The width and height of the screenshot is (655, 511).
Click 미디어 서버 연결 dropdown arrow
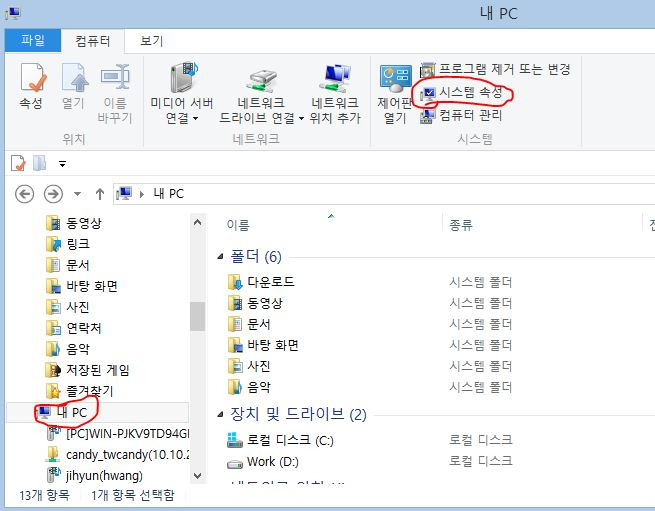click(195, 119)
